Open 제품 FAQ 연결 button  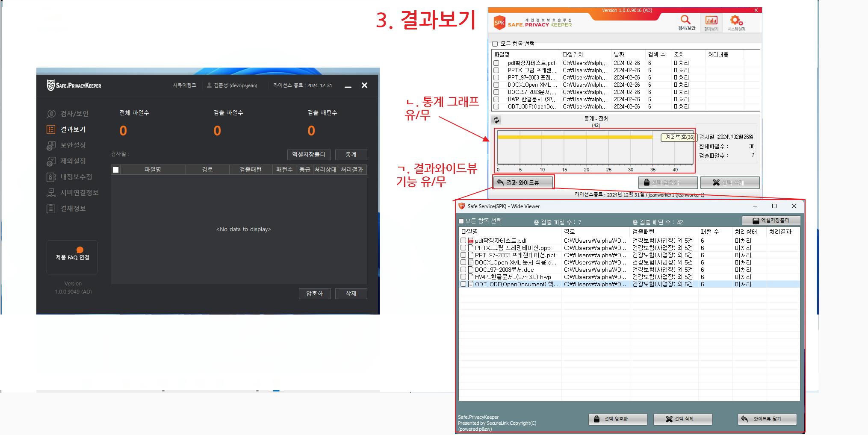[72, 257]
